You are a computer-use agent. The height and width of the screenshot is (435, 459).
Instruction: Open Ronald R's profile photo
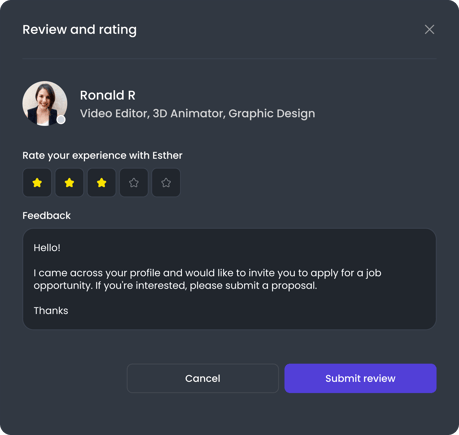(45, 103)
